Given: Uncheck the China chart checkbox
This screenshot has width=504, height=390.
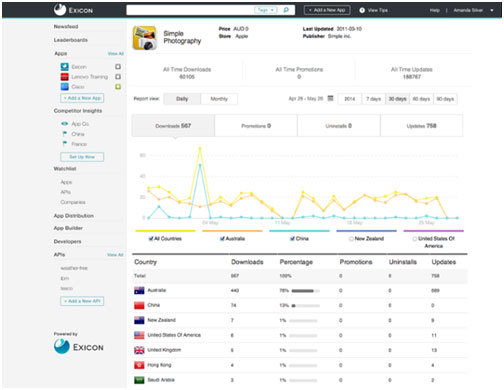Looking at the screenshot, I should tap(292, 239).
